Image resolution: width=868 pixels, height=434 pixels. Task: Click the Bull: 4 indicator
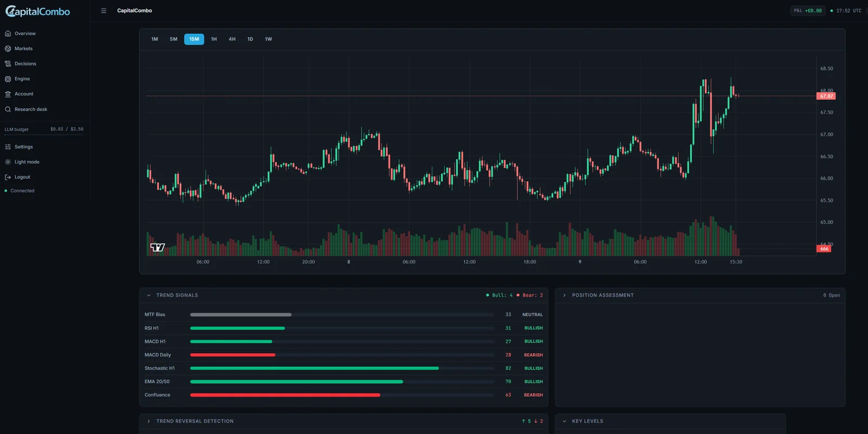tap(499, 296)
